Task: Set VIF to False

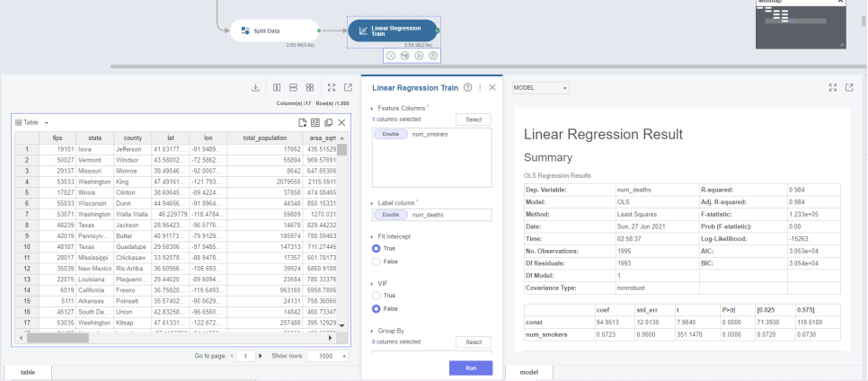Action: 376,308
